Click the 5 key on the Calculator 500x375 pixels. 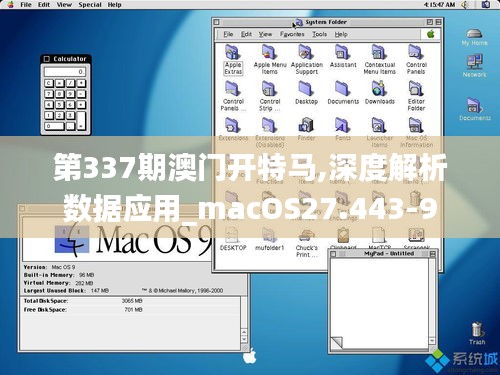[x=60, y=105]
